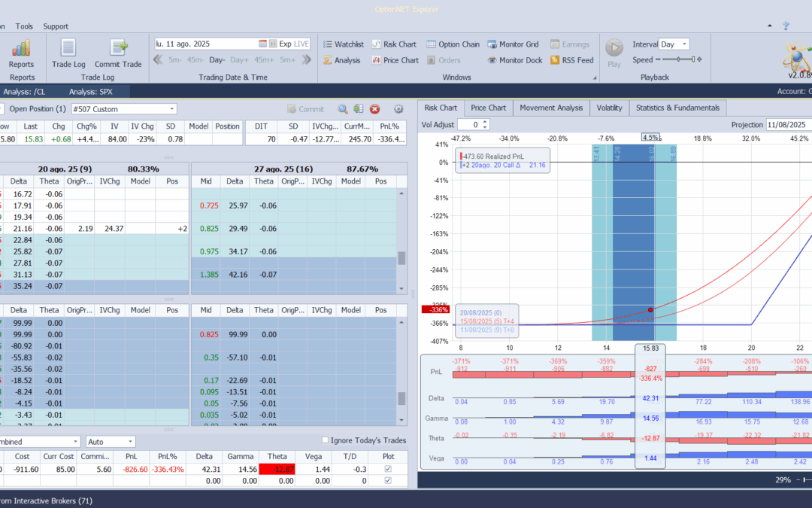812x508 pixels.
Task: Select the Risk Chart tab
Action: 441,108
